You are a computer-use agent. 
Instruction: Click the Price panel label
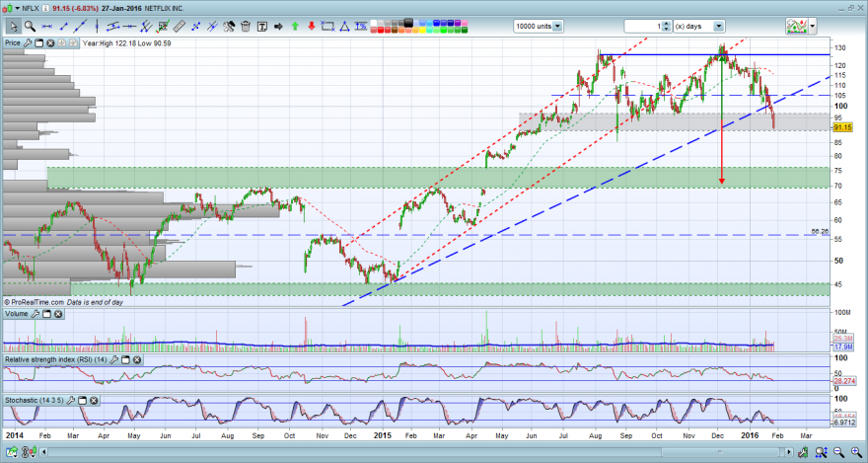coord(12,42)
